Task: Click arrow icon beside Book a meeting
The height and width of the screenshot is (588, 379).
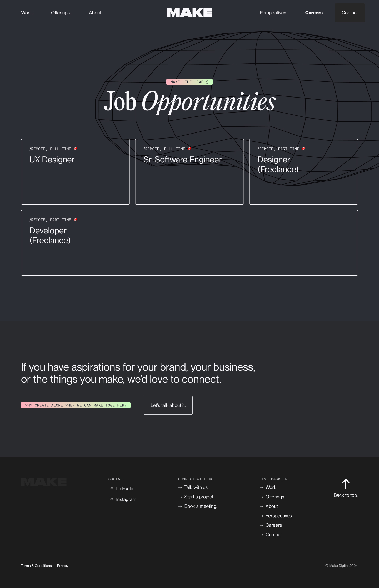Action: [x=180, y=507]
